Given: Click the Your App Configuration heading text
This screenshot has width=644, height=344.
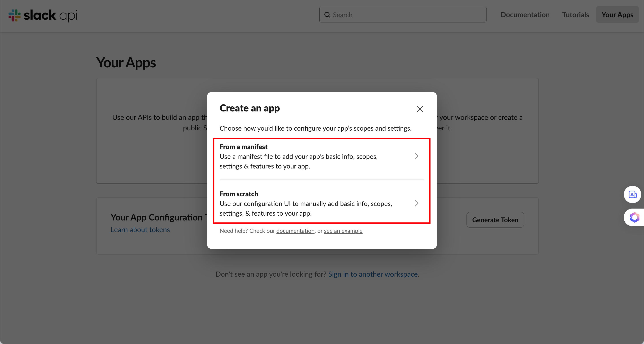Looking at the screenshot, I should (159, 217).
